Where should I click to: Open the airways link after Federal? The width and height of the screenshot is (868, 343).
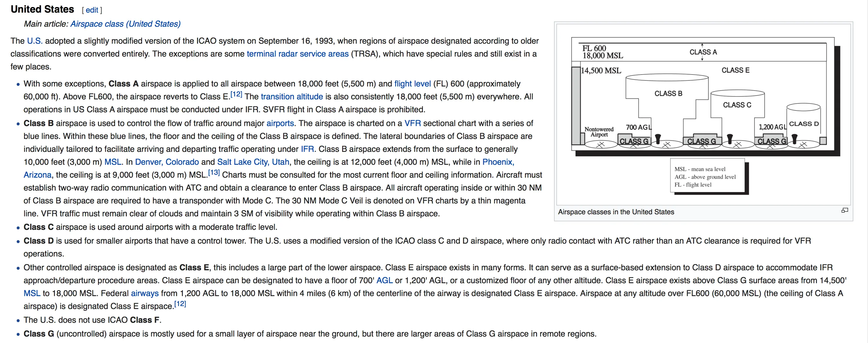click(x=145, y=293)
